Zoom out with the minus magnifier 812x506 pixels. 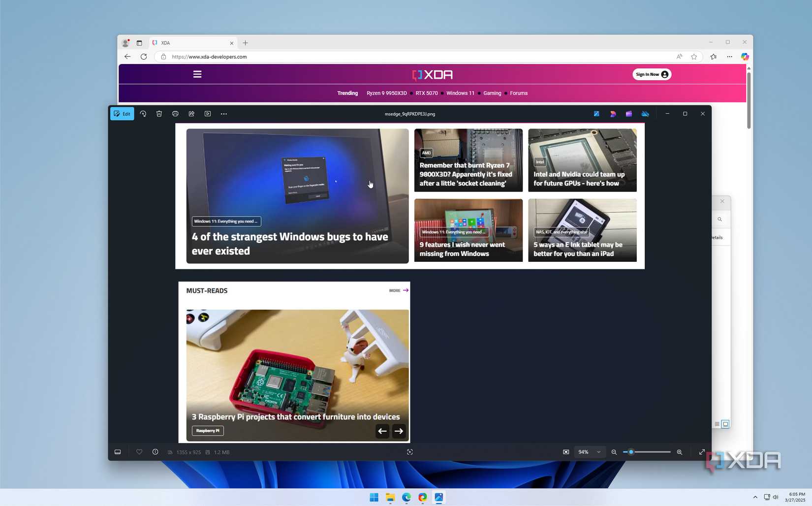pyautogui.click(x=614, y=452)
